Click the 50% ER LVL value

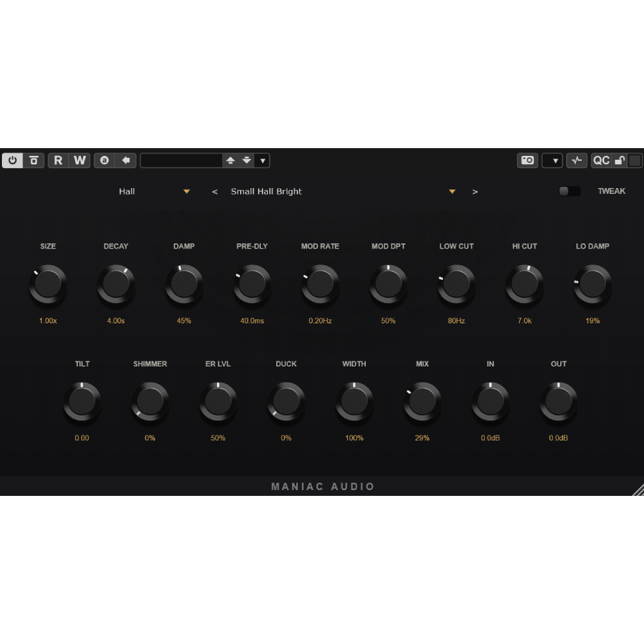tap(218, 438)
